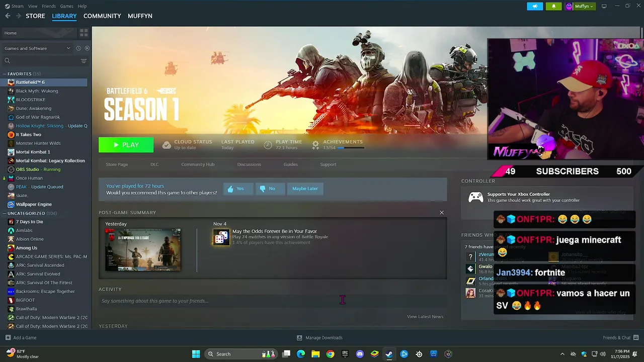Open friend CoraKi avatar
The image size is (644, 362).
click(x=470, y=293)
